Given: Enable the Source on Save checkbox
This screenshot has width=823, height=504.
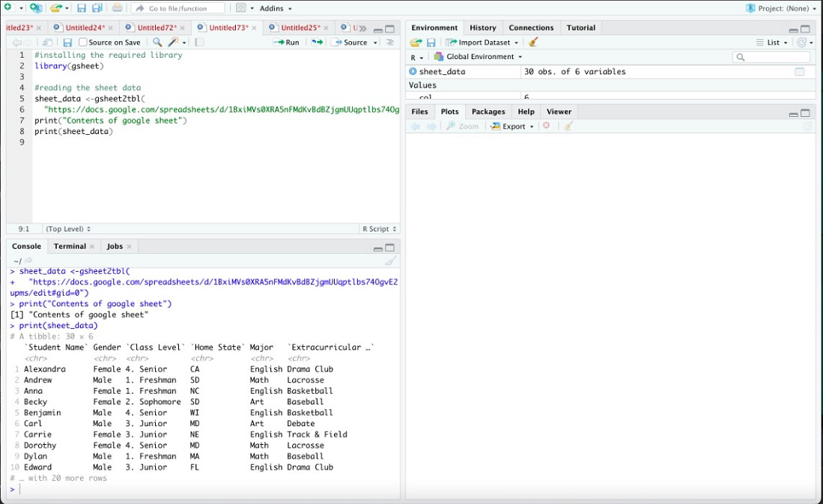Looking at the screenshot, I should point(83,43).
